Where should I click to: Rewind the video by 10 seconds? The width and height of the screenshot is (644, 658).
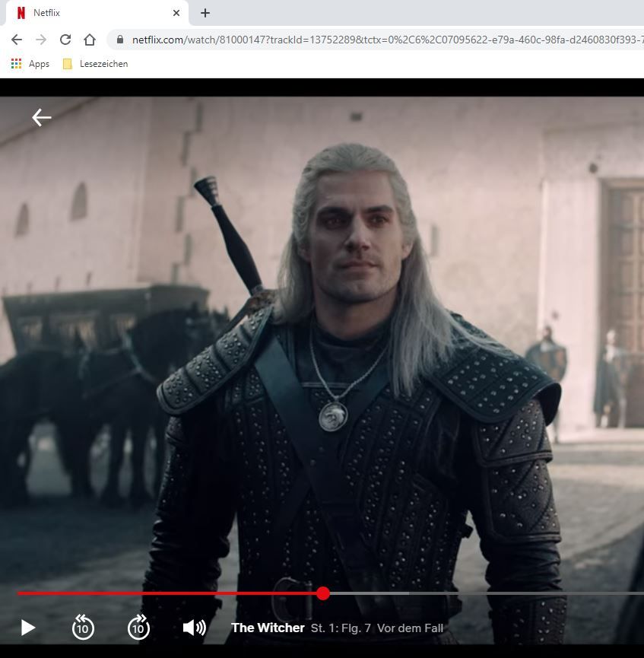pyautogui.click(x=83, y=628)
